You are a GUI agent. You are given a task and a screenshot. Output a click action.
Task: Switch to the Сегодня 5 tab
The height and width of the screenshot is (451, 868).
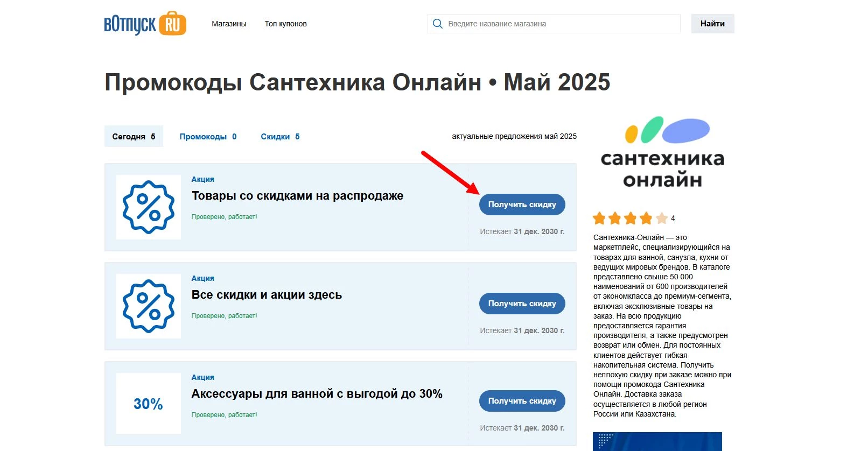coord(134,137)
